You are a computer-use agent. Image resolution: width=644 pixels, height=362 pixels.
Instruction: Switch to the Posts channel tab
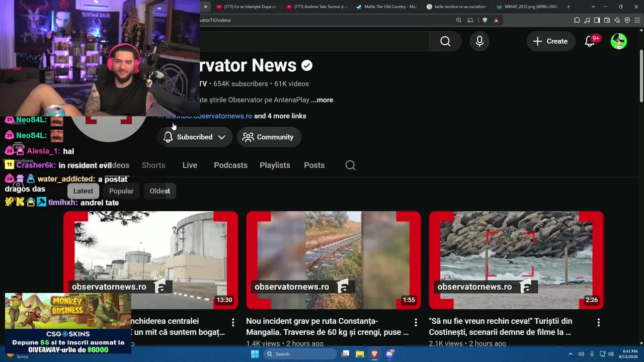[314, 165]
